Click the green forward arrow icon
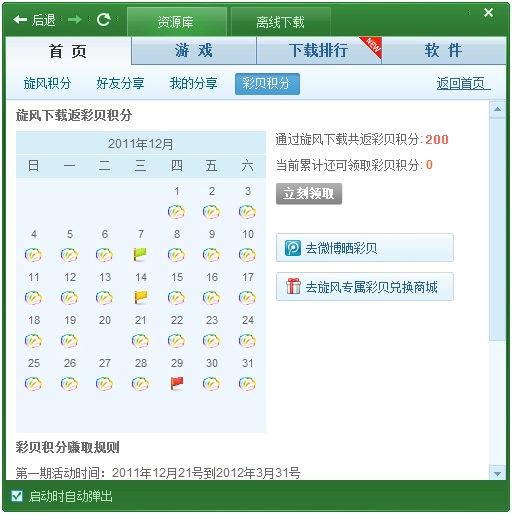Viewport: 512px width, 514px height. [x=75, y=20]
